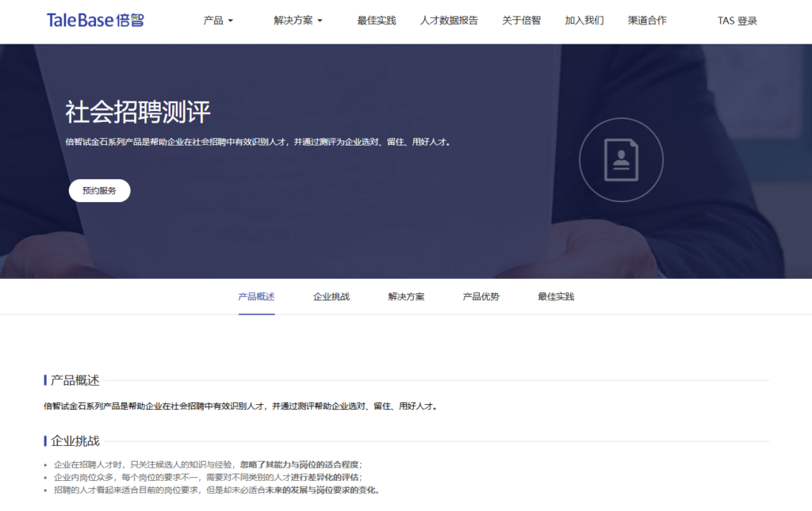The width and height of the screenshot is (812, 511).
Task: Expand the 解决方案 navigation menu
Action: click(x=293, y=21)
